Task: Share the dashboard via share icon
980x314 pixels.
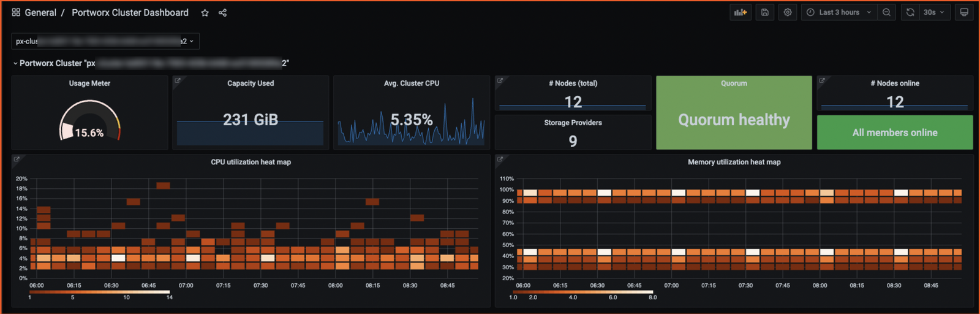Action: click(x=223, y=13)
